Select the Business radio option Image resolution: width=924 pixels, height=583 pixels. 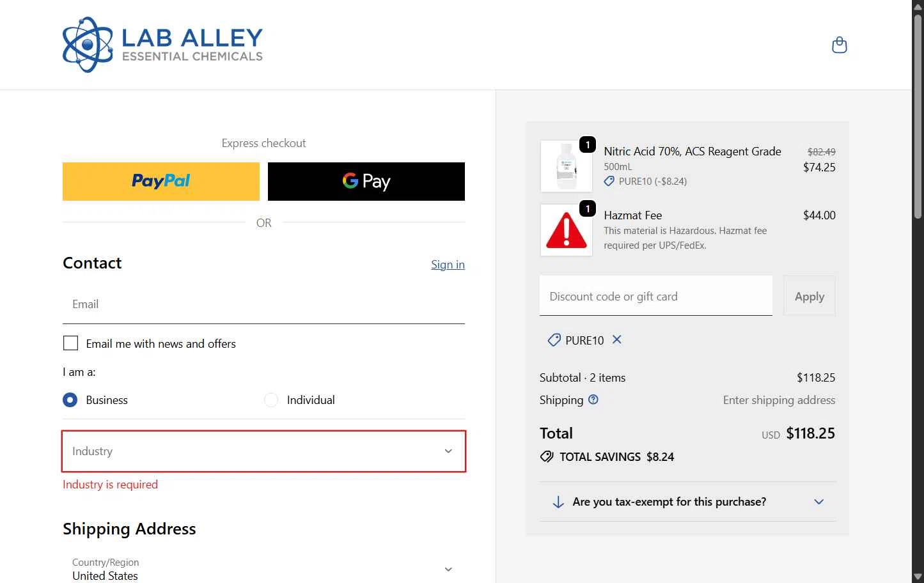point(70,400)
